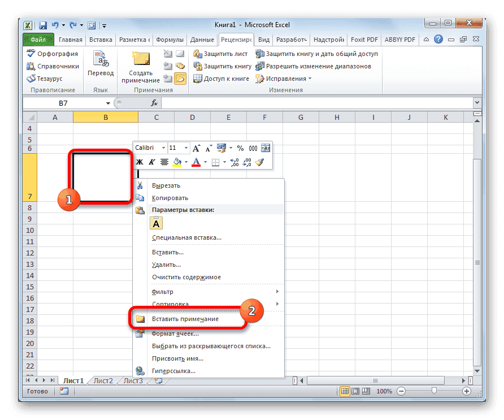Toggle bold formatting on mini toolbar
Viewport: 504px width, 420px height.
[140, 162]
